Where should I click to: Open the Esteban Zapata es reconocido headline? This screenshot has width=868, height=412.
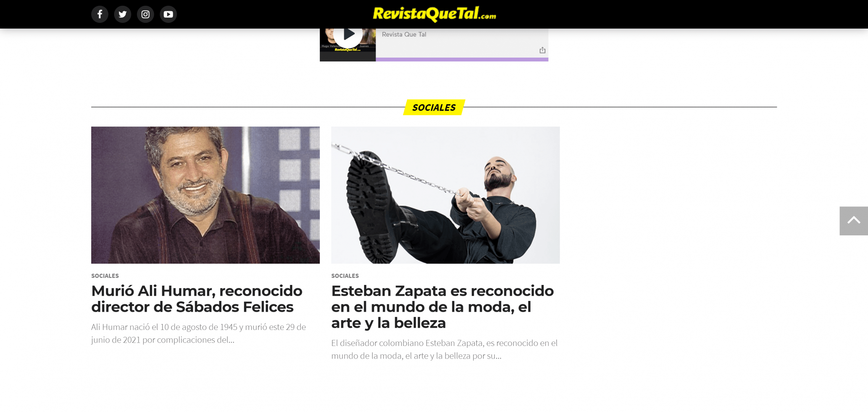coord(442,307)
